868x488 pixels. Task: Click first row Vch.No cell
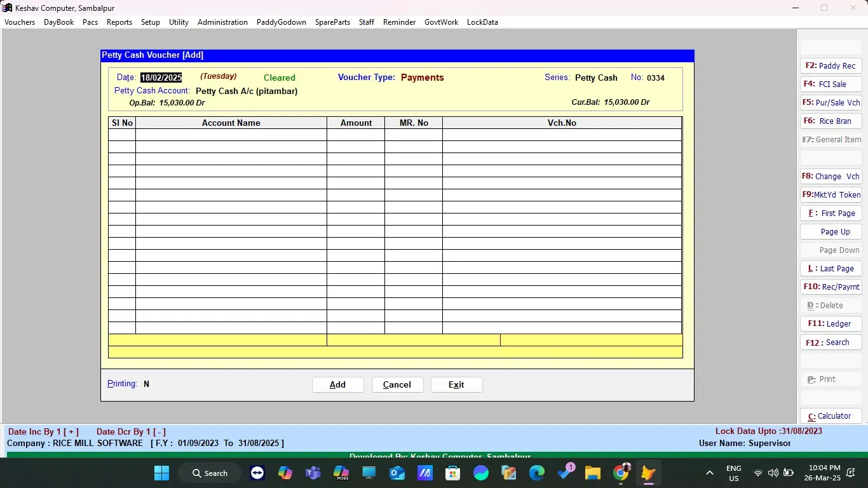[562, 135]
